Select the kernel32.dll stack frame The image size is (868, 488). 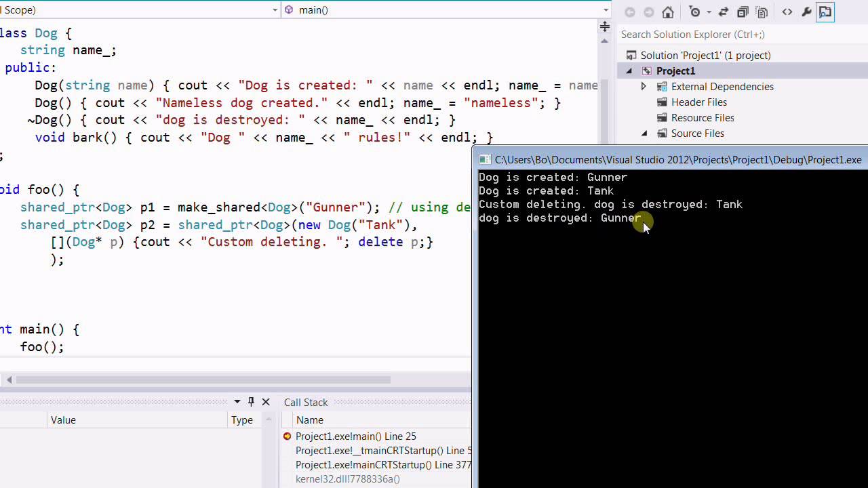tap(348, 479)
